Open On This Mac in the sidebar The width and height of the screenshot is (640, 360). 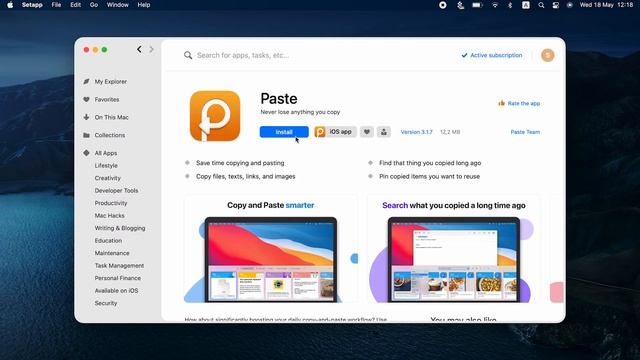click(111, 117)
